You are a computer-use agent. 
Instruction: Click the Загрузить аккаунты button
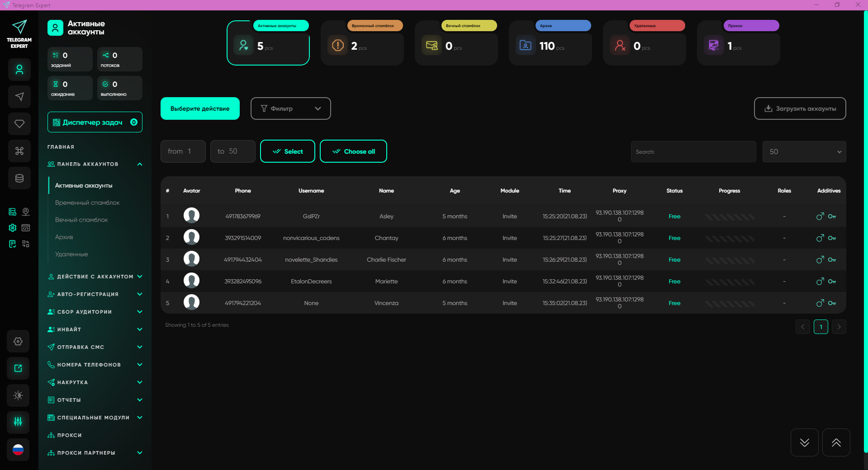(x=800, y=108)
